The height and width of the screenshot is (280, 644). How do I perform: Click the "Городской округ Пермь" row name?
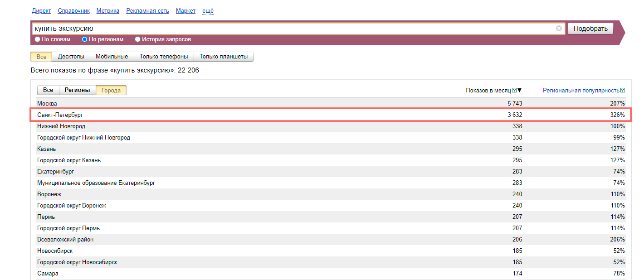[68, 228]
